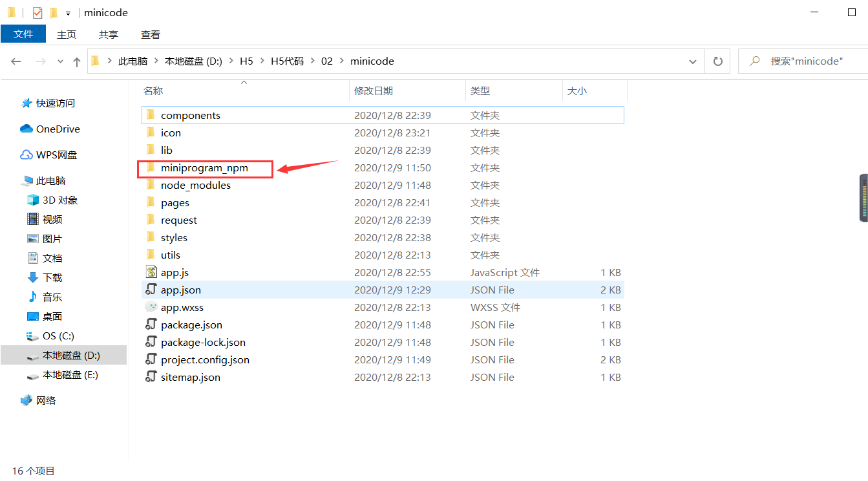Click the package.json file icon
The image size is (868, 481).
[x=151, y=325]
